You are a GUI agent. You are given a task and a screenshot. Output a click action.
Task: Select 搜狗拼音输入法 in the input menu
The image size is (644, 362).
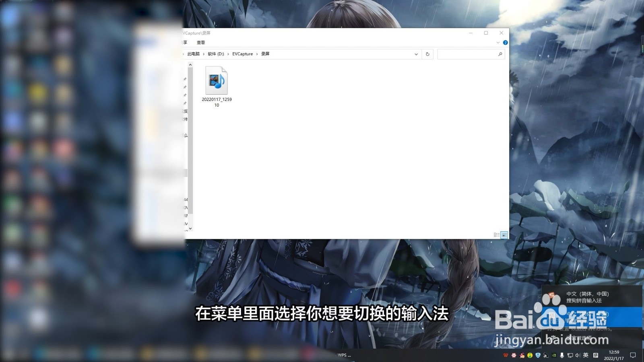point(592,297)
